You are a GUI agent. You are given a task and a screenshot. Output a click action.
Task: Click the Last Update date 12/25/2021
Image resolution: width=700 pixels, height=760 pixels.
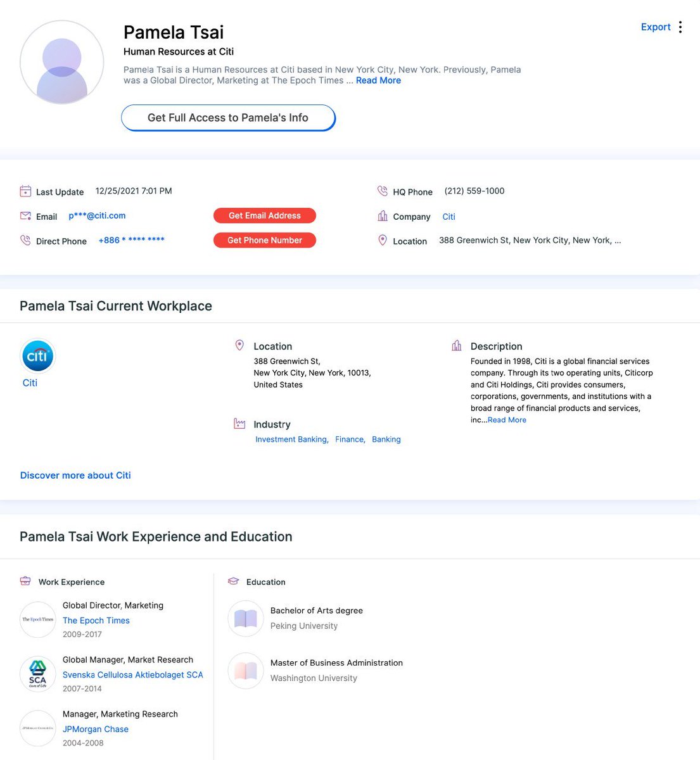click(134, 191)
